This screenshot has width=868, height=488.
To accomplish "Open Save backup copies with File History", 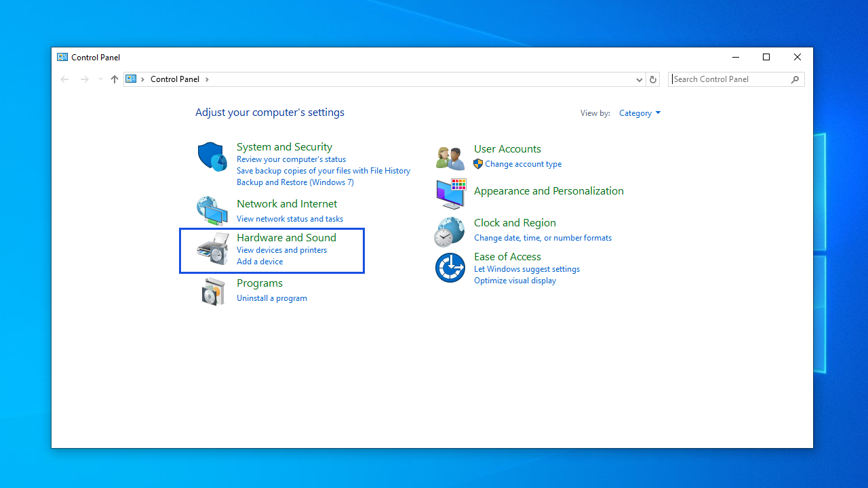I will (x=323, y=171).
